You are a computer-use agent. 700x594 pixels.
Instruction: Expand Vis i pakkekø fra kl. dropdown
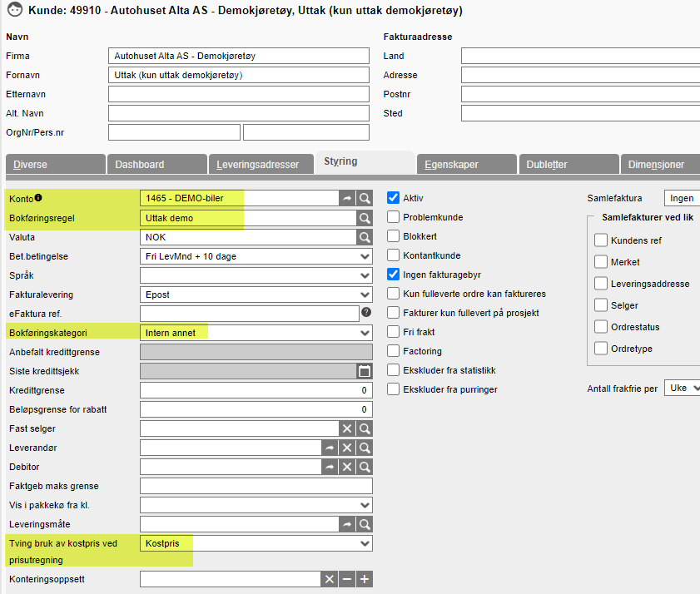pos(256,505)
